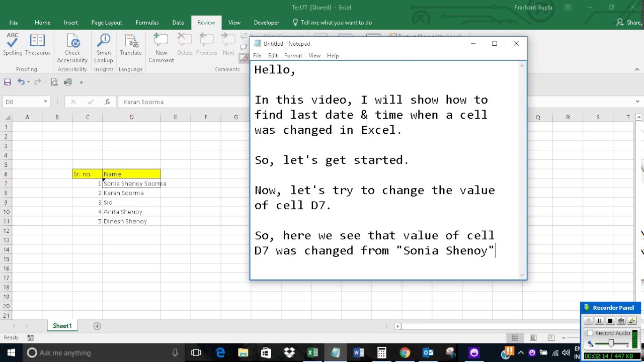Pause recording in Recorder Panel
This screenshot has height=362, width=644.
[599, 321]
